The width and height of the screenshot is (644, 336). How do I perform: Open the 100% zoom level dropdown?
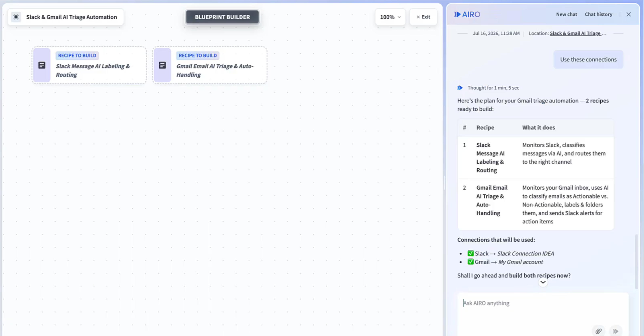click(390, 17)
